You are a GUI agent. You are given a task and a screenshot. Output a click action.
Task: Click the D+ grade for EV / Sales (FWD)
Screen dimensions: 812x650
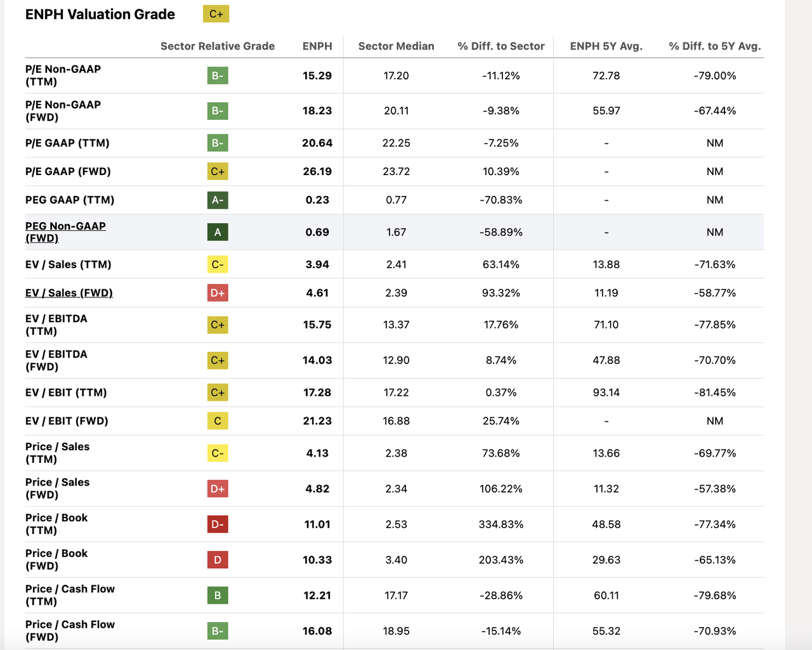(x=218, y=293)
